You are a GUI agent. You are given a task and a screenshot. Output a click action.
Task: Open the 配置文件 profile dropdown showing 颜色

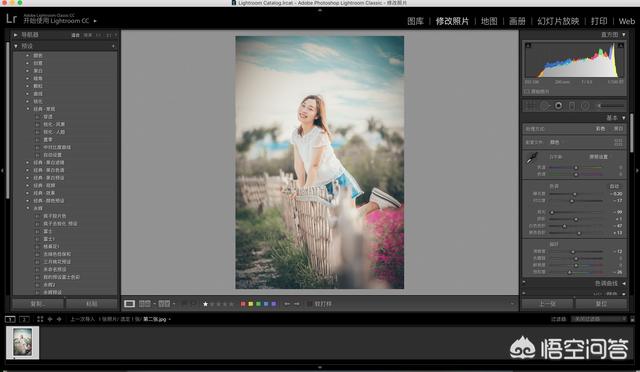pos(555,142)
